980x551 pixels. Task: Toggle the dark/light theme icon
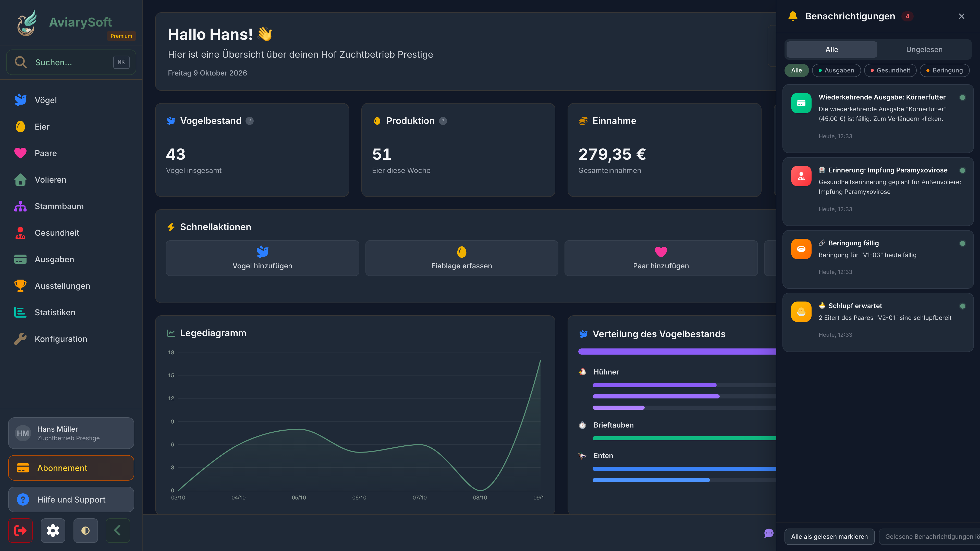85,531
